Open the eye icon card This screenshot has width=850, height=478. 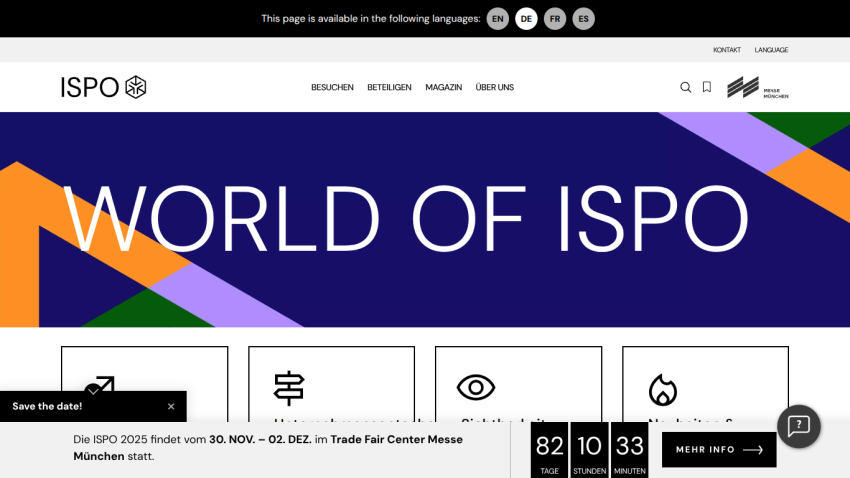click(518, 384)
